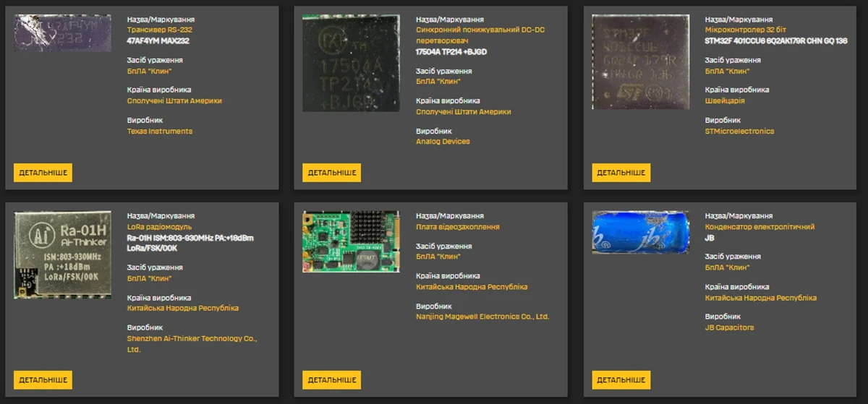868x404 pixels.
Task: Open the Texas Instruments manufacturer link
Action: click(x=160, y=132)
